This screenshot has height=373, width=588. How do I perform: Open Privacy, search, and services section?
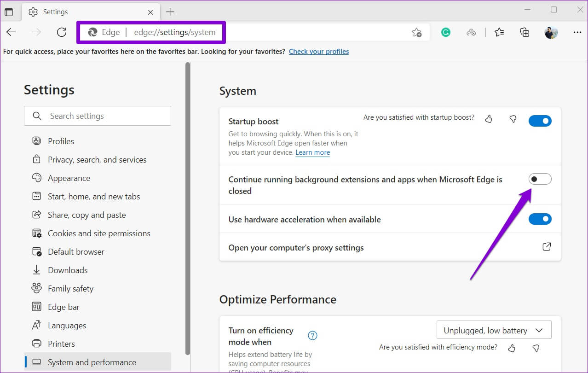click(98, 159)
